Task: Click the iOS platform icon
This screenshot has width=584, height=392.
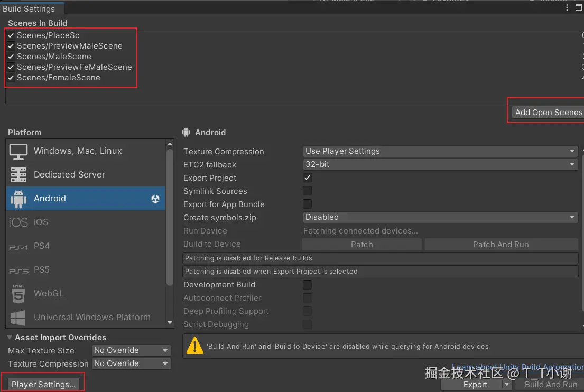Action: click(18, 222)
